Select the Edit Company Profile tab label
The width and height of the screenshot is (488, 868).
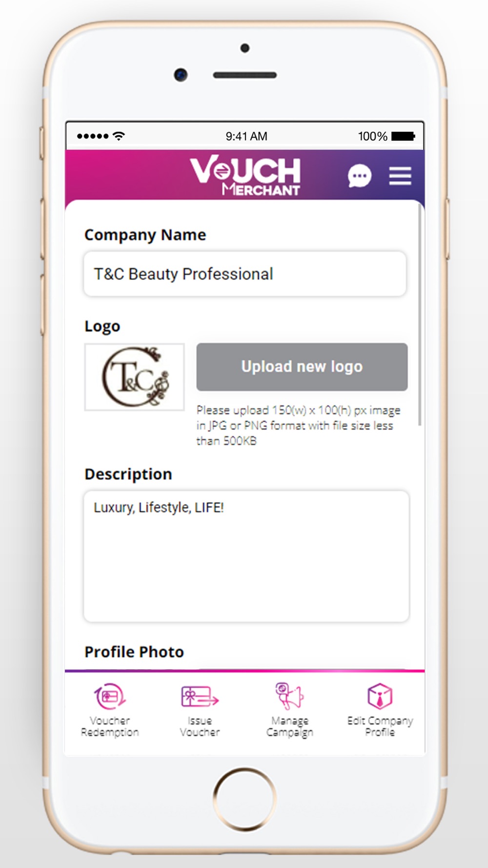380,726
